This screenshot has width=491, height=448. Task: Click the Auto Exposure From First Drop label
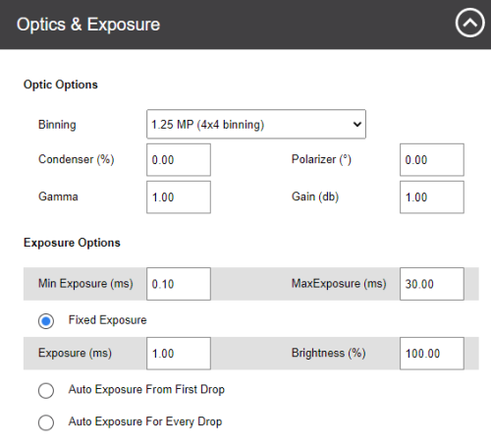coord(146,389)
